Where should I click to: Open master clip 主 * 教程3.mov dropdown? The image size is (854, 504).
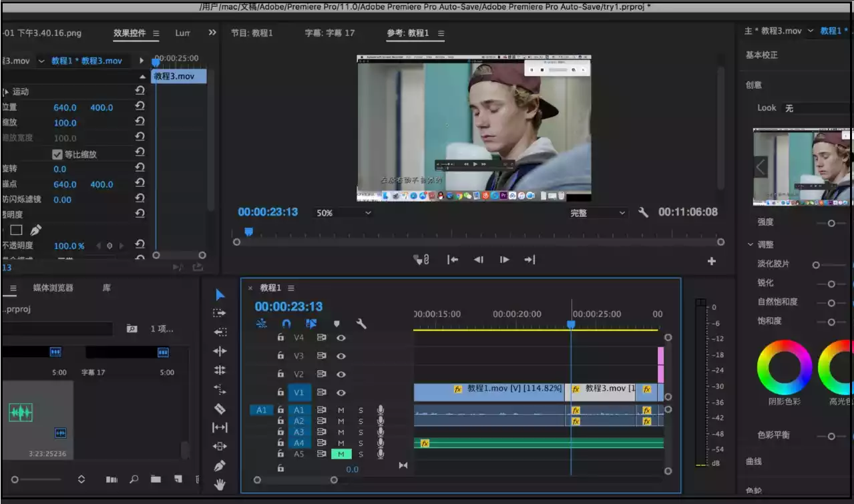(x=811, y=31)
